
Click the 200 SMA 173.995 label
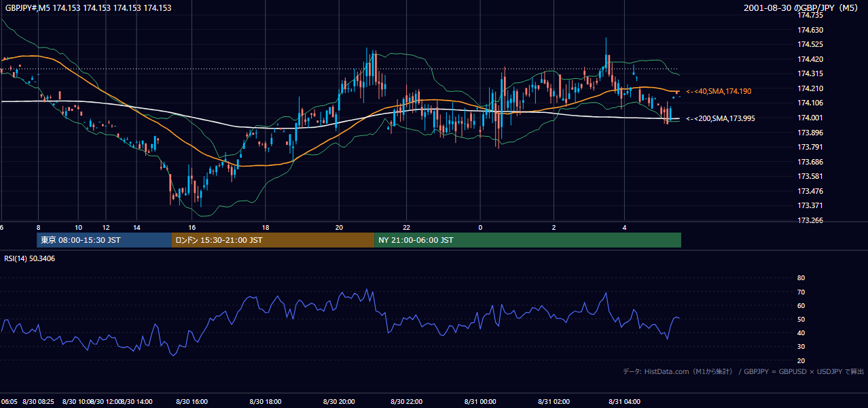click(720, 118)
